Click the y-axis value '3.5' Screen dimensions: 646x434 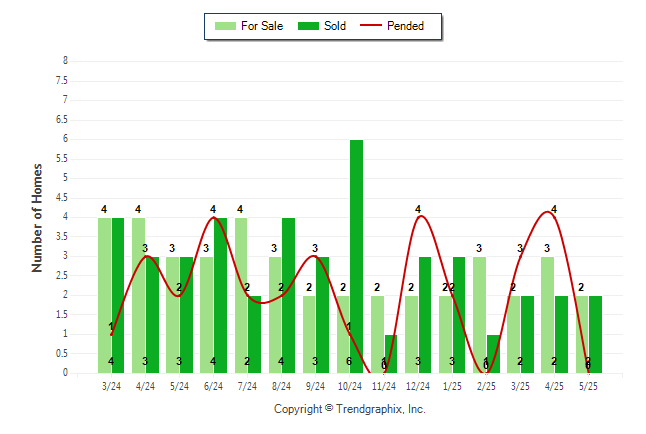[x=62, y=237]
